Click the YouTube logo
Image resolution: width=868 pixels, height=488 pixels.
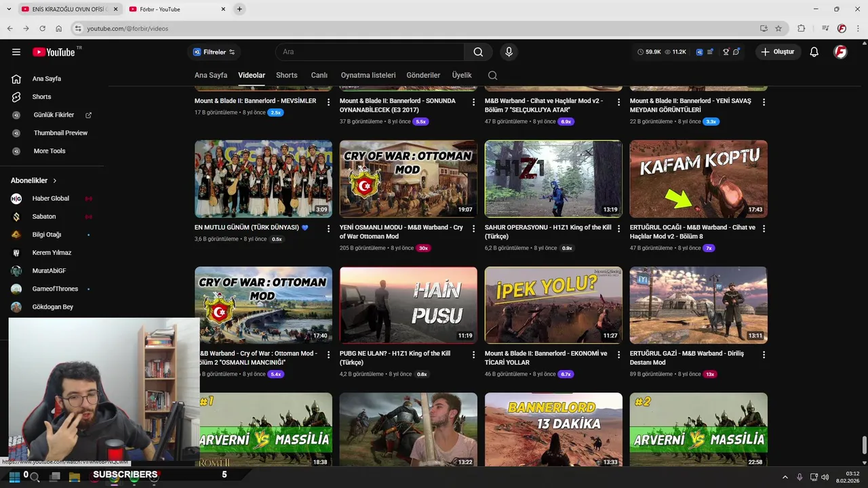click(54, 52)
